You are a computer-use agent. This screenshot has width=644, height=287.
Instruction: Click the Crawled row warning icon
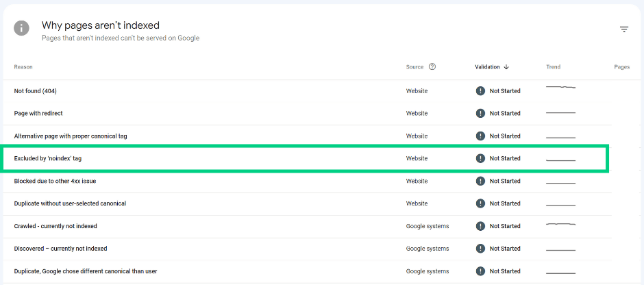pos(480,226)
